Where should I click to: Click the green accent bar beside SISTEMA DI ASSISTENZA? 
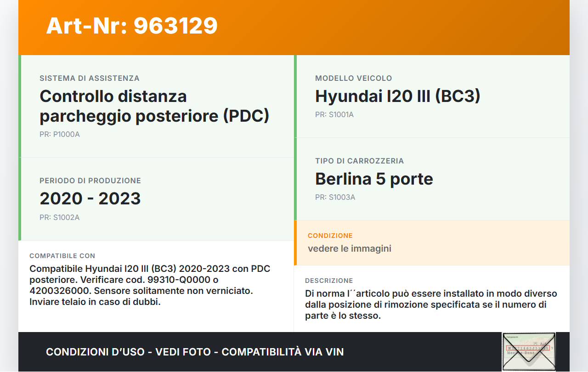19,106
